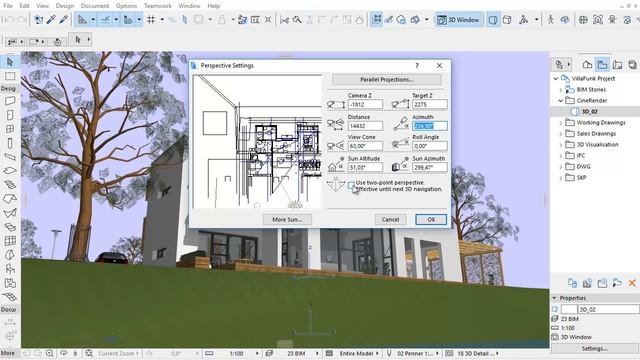640x360 pixels.
Task: Click the orbit navigation icon
Action: point(565,20)
